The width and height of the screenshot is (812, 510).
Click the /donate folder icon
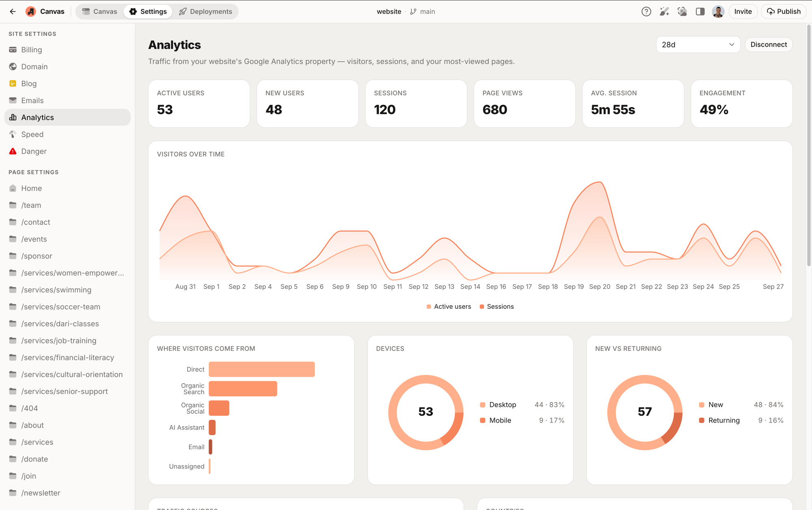point(13,459)
